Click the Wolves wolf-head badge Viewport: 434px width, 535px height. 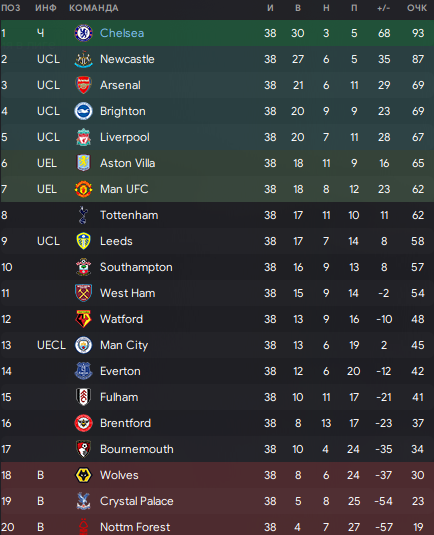click(x=83, y=475)
